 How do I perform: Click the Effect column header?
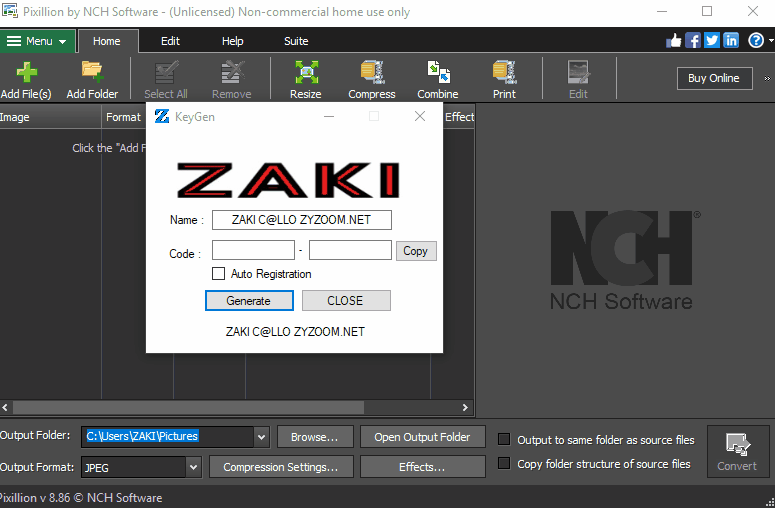[459, 117]
